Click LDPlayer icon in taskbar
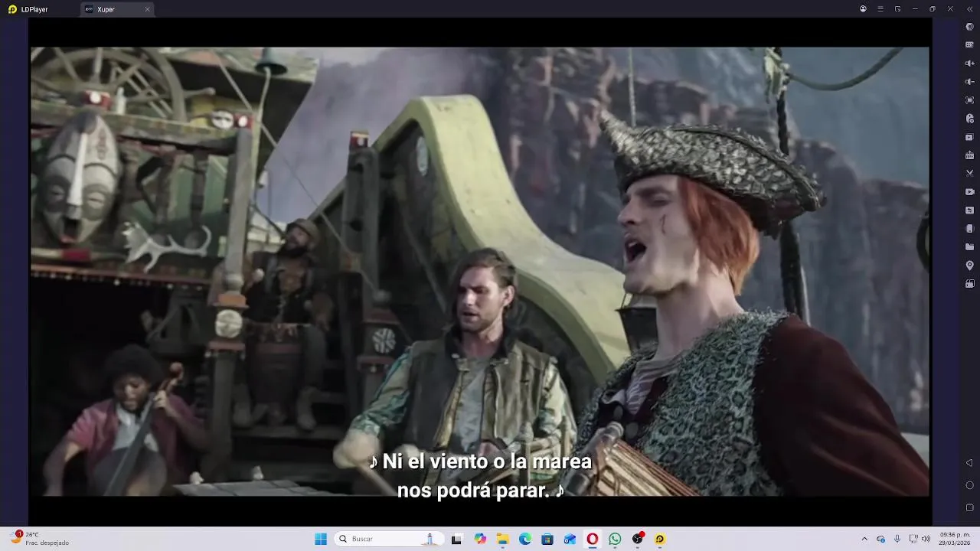 click(x=660, y=539)
